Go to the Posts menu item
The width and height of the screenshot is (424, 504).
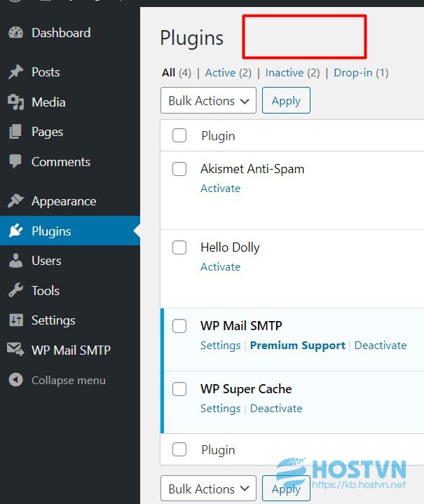pos(46,72)
